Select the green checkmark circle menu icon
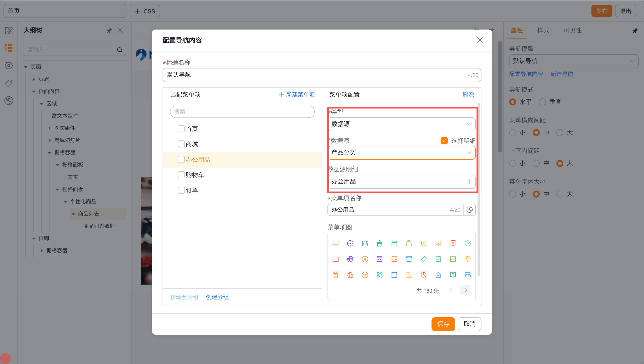Viewport: 644px width, 364px height. 467,243
